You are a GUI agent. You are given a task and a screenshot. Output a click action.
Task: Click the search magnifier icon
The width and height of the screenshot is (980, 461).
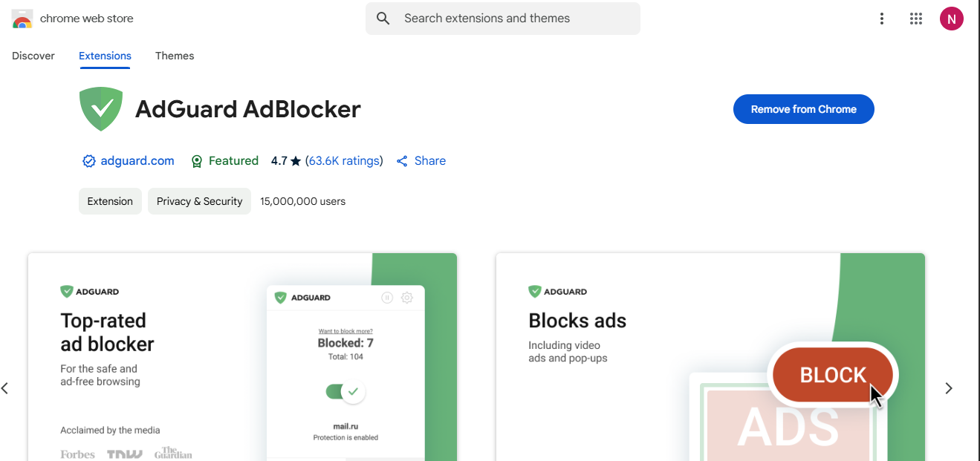tap(383, 19)
